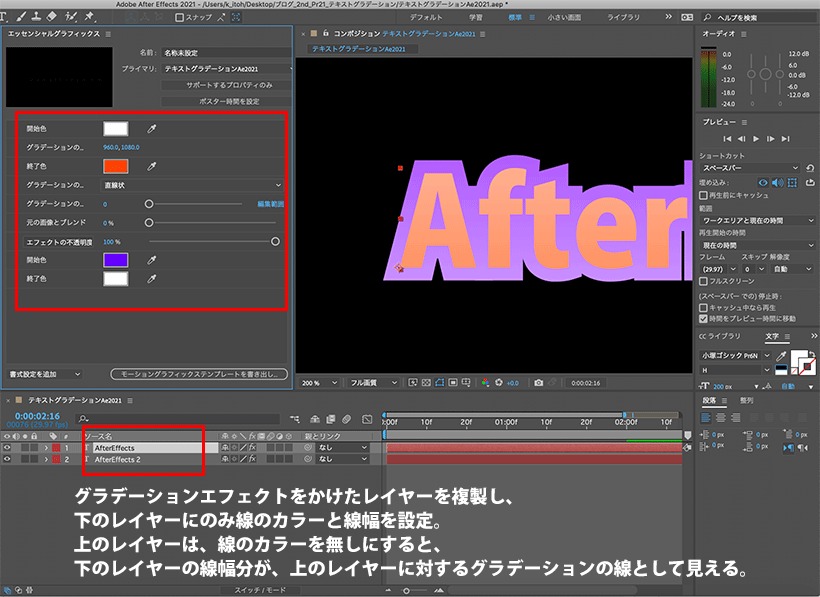Open the スペースバー shortcut dropdown
This screenshot has width=820, height=597.
click(750, 168)
